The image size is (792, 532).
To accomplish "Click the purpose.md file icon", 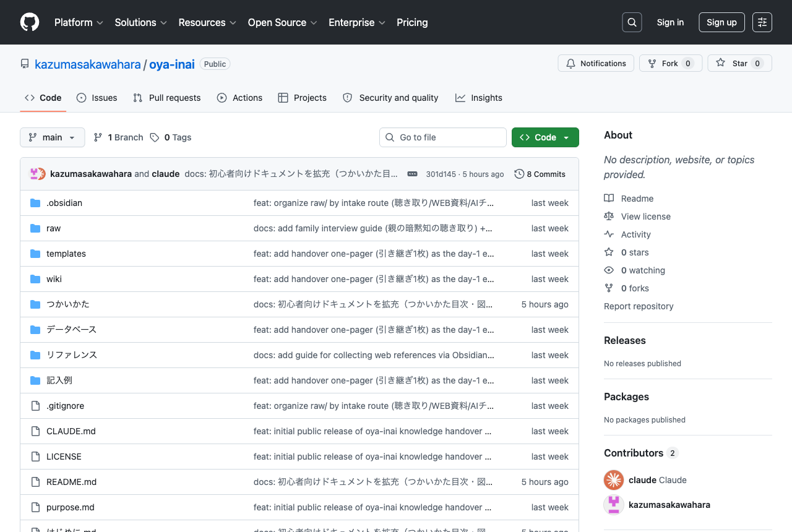I will click(x=35, y=507).
